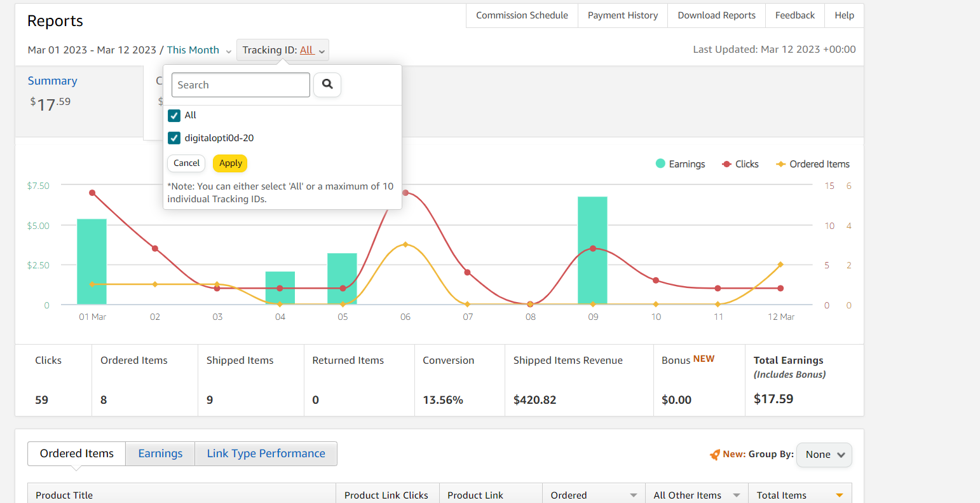Click in the tracking ID Search field
The image size is (980, 503).
[x=241, y=85]
